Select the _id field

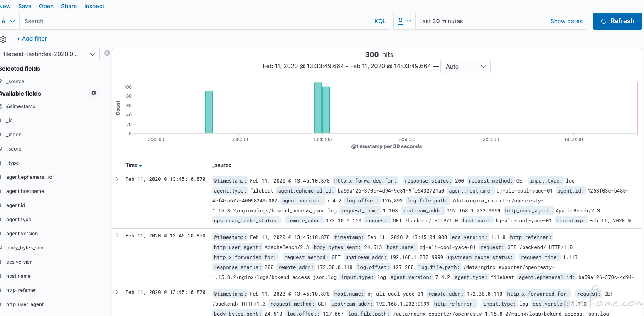coord(10,121)
